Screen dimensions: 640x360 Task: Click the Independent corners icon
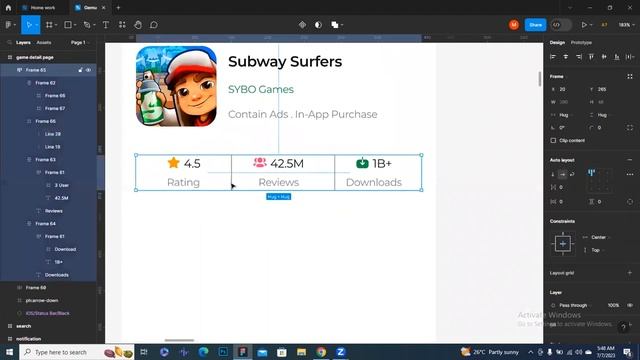[630, 128]
